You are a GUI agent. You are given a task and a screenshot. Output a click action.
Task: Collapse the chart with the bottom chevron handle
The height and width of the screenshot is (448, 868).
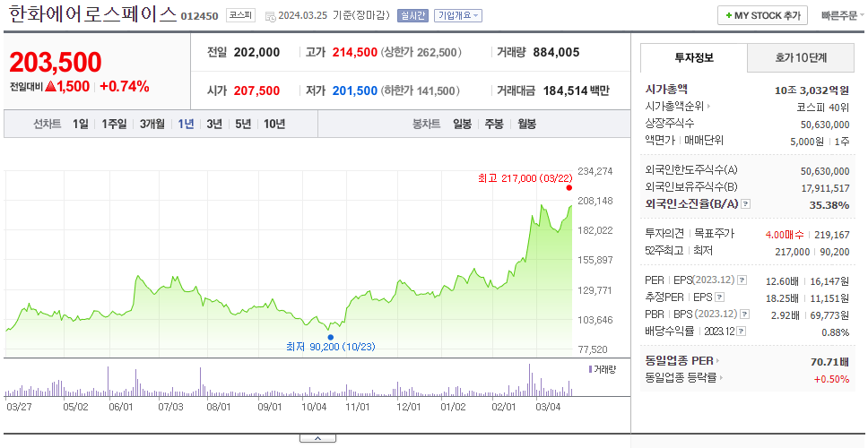click(x=317, y=438)
